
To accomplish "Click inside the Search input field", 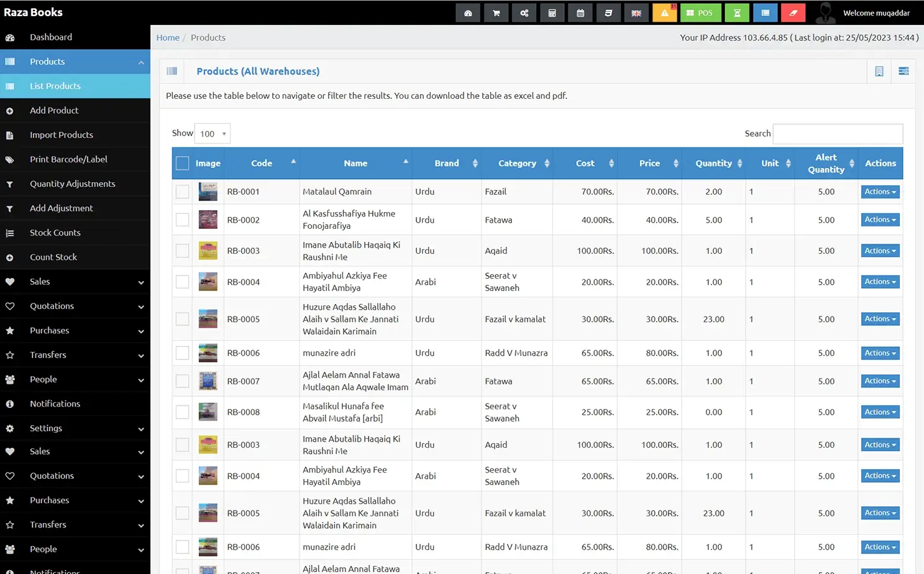I will tap(838, 134).
